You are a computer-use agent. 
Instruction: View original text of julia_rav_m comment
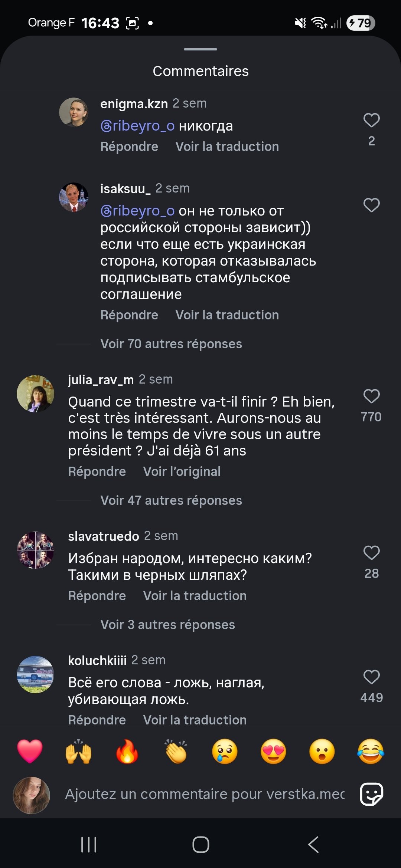pos(182,471)
